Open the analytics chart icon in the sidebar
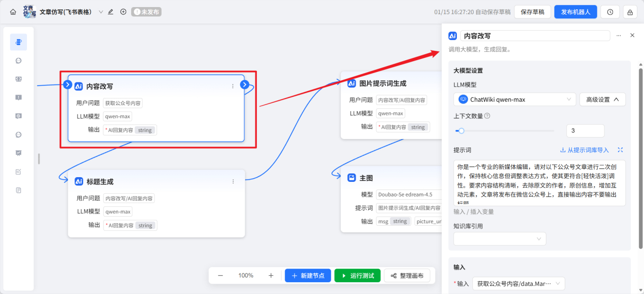 tap(18, 153)
